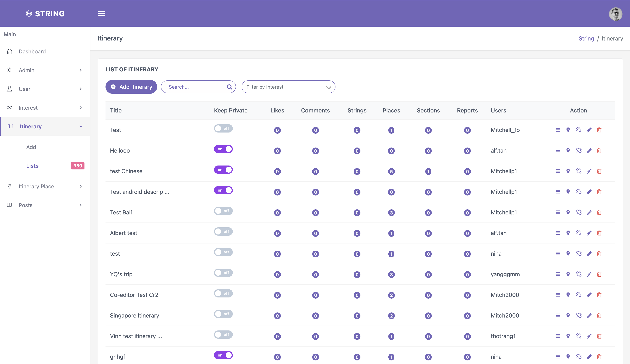Follow the String breadcrumb link
This screenshot has width=630, height=364.
click(x=586, y=38)
